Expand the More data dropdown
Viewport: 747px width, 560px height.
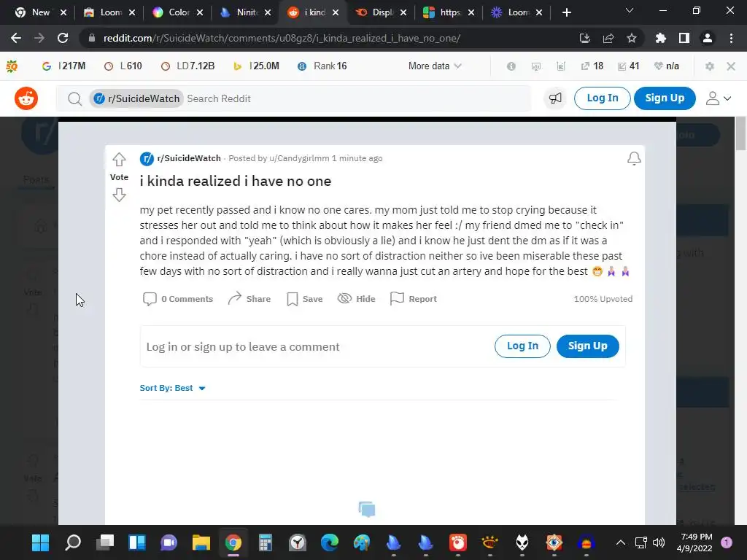tap(435, 66)
